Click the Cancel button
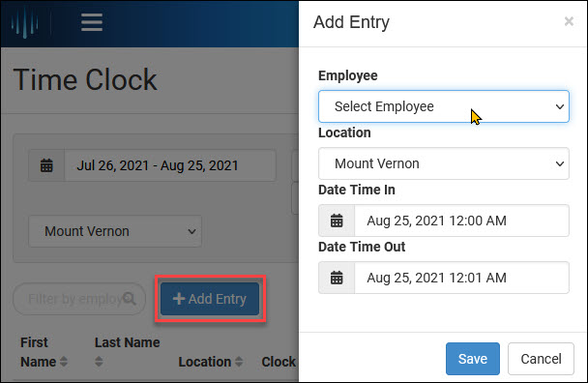This screenshot has height=383, width=588. [x=541, y=359]
